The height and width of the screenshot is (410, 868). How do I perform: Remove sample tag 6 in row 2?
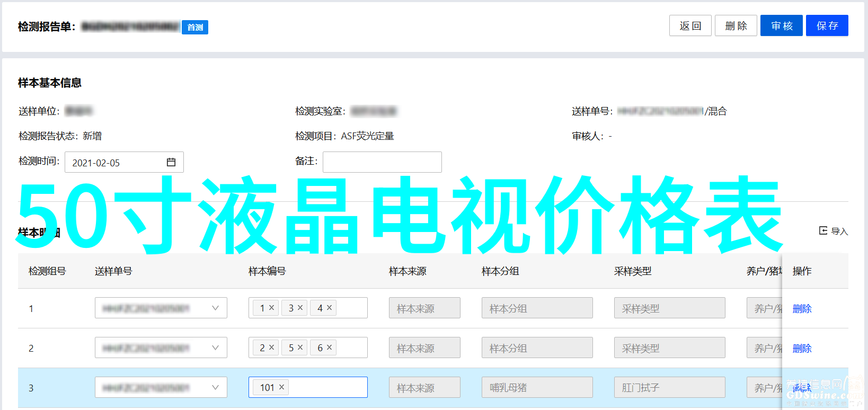click(x=329, y=347)
